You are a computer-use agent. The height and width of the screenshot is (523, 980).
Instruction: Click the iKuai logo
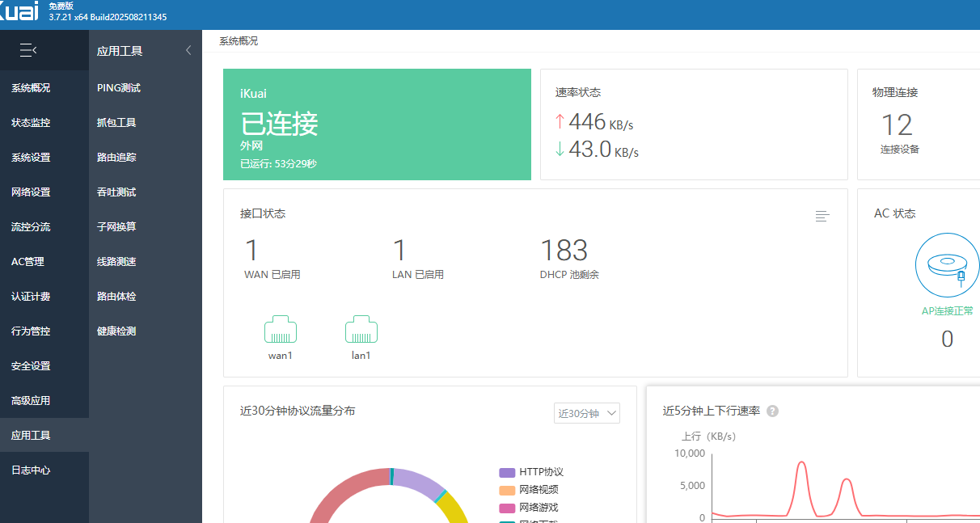tap(16, 12)
